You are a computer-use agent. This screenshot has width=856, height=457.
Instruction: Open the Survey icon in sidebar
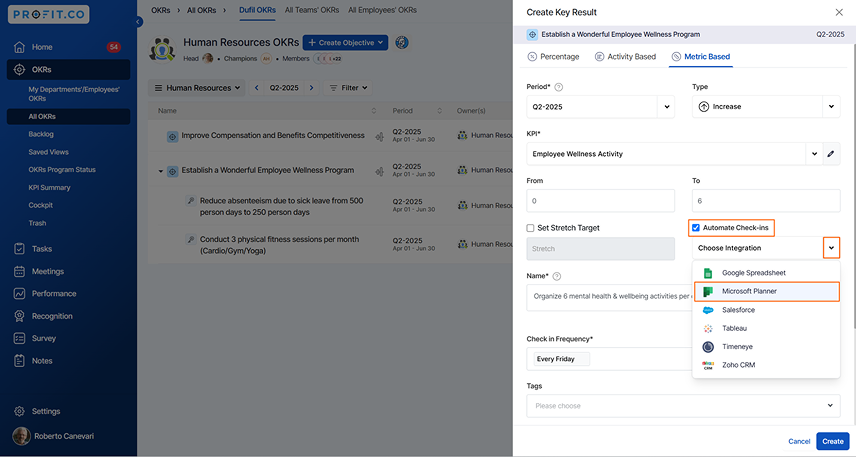coord(19,339)
